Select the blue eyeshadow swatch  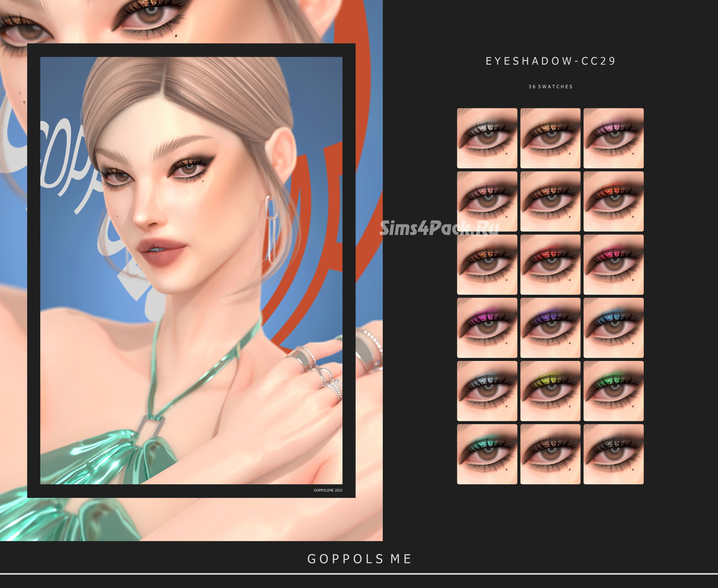(x=613, y=328)
